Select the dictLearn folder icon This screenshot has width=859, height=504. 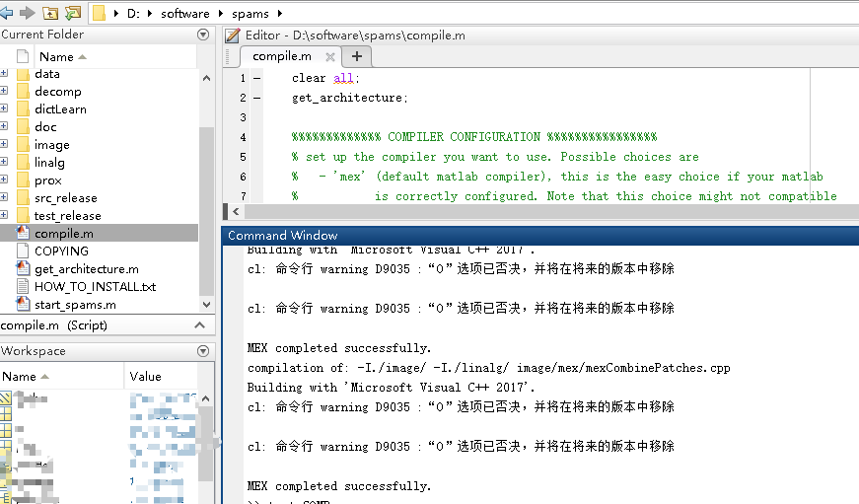click(x=23, y=108)
